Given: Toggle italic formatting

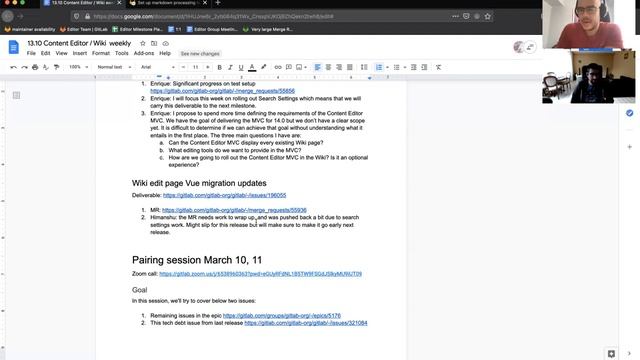Looking at the screenshot, I should pyautogui.click(x=230, y=67).
